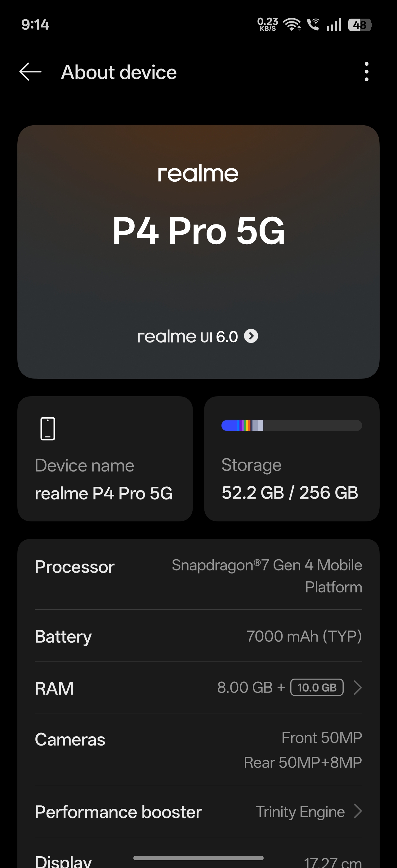Screen dimensions: 397x868
Task: Tap the Cameras info row
Action: (198, 750)
